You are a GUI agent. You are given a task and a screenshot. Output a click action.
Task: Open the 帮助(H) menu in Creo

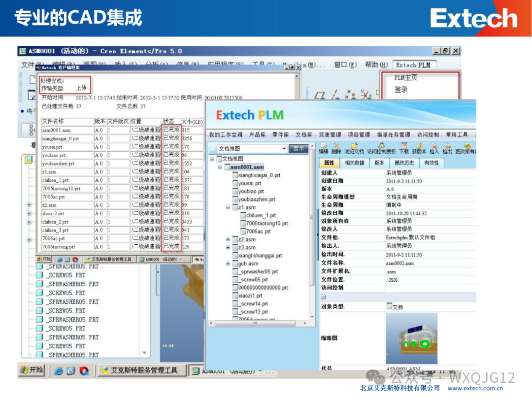tap(376, 65)
